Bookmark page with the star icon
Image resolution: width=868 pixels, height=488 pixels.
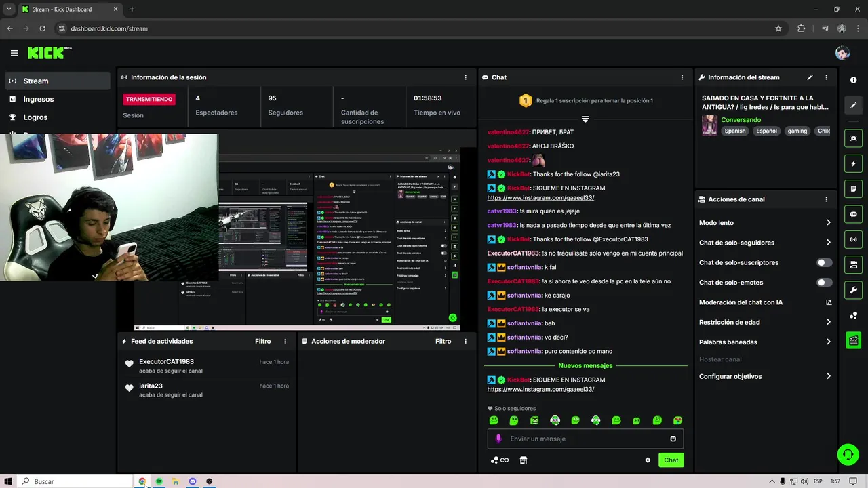778,28
